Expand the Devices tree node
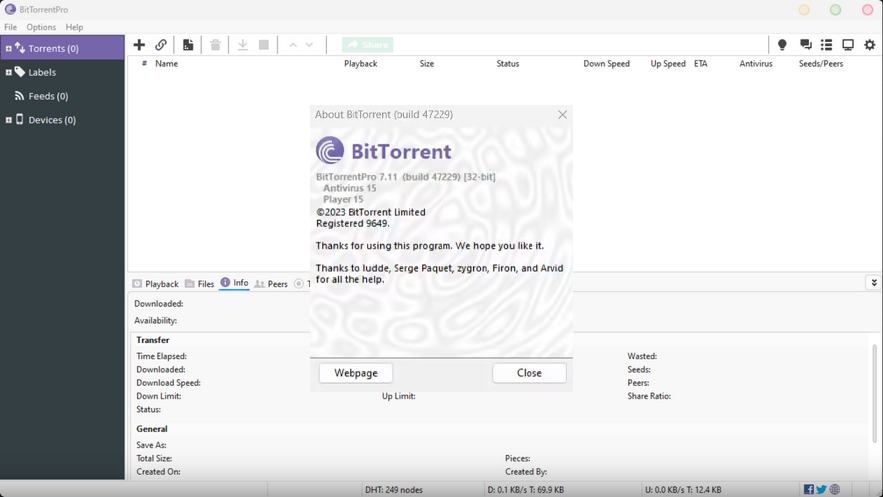 pyautogui.click(x=8, y=120)
